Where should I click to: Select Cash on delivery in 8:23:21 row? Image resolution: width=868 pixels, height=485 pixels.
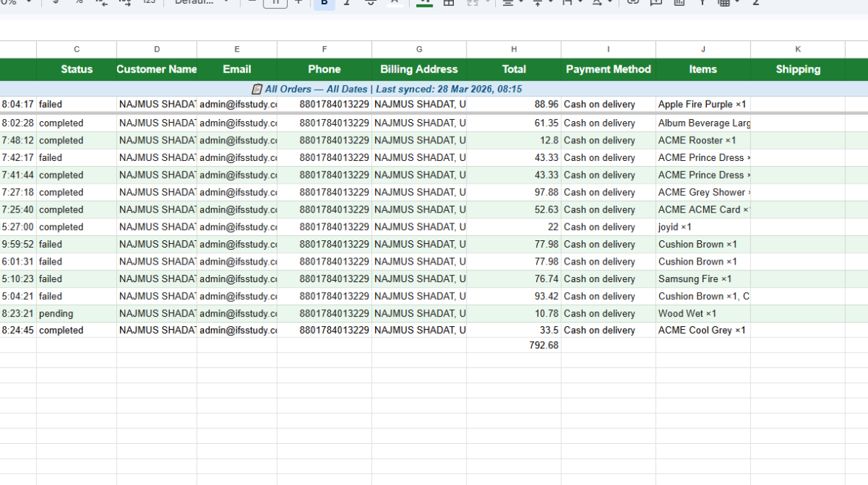608,314
